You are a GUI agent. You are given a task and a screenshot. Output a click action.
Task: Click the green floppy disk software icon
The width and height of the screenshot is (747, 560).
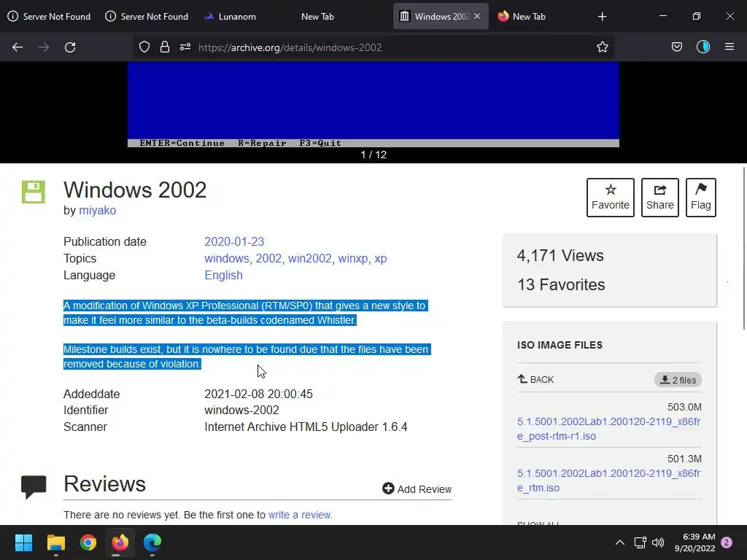[34, 192]
